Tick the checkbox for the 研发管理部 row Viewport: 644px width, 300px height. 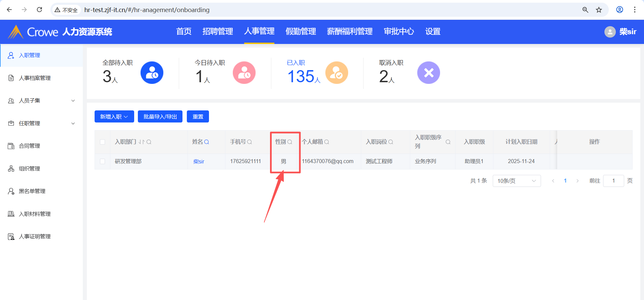tap(103, 161)
